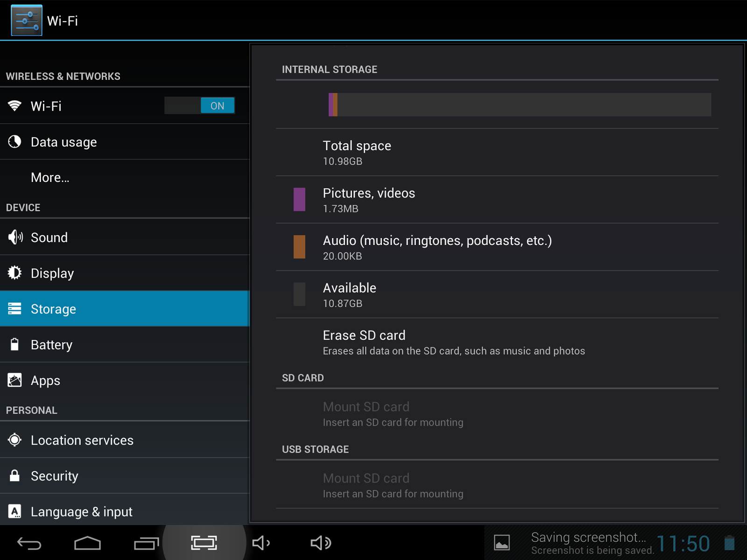This screenshot has height=560, width=747.
Task: Click the purple Pictures, videos color swatch
Action: point(299,199)
